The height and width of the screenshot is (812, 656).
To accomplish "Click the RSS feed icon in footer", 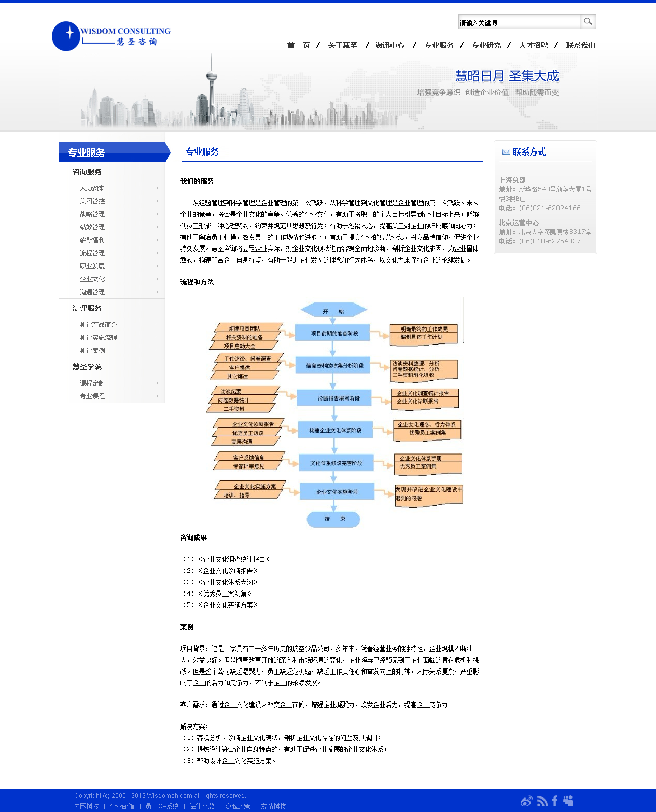I will 542,801.
